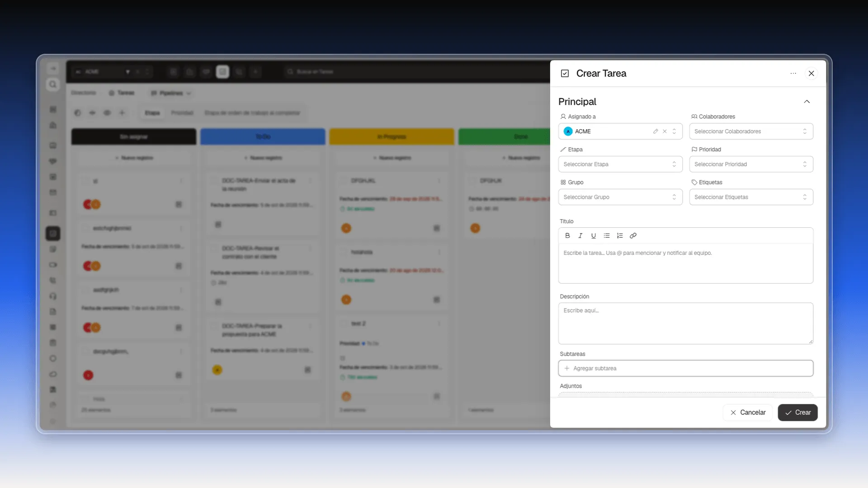Click the search icon in left sidebar
The image size is (868, 488).
53,84
